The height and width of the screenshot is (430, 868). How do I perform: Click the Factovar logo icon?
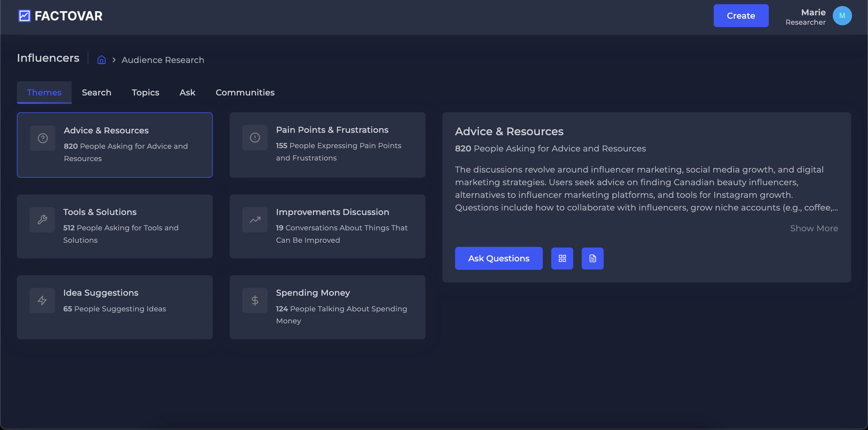[x=24, y=16]
